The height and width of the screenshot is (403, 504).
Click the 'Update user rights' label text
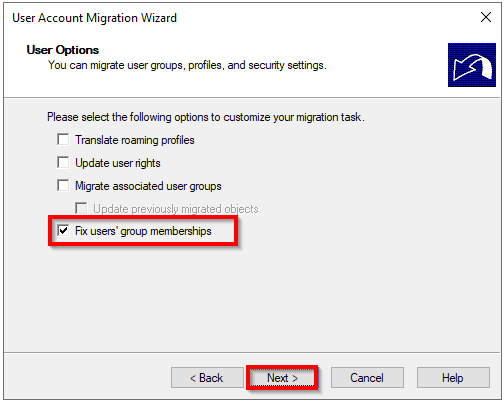(x=118, y=163)
